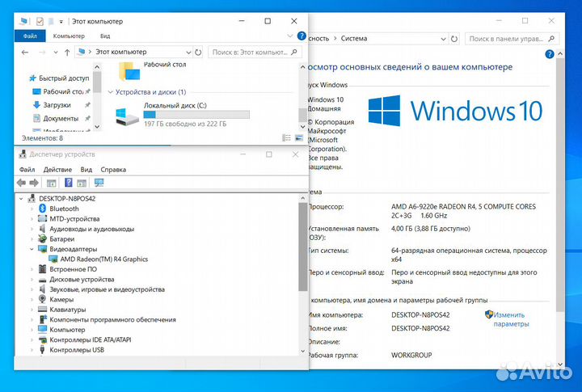Select Звуковые, игровые и видеоустройства row

[x=107, y=289]
